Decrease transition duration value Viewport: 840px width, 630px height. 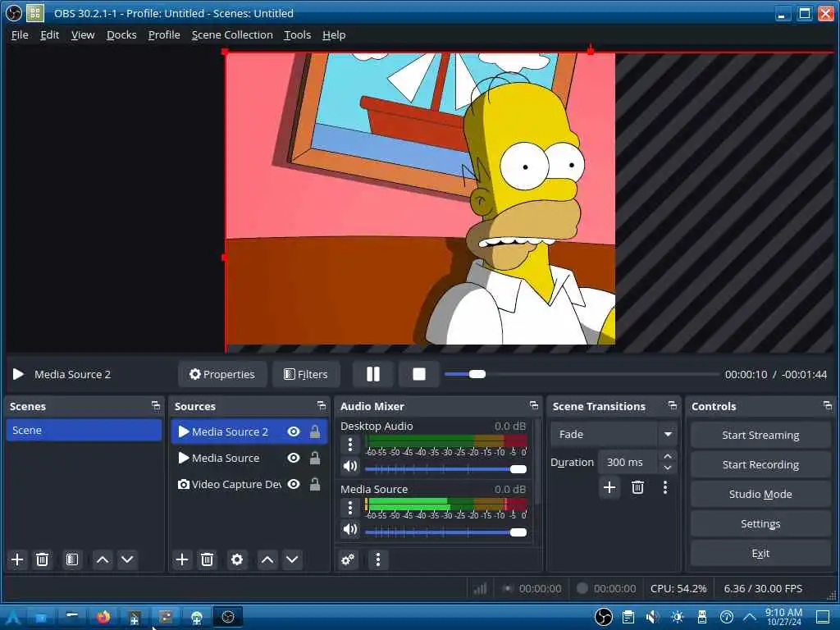point(668,468)
